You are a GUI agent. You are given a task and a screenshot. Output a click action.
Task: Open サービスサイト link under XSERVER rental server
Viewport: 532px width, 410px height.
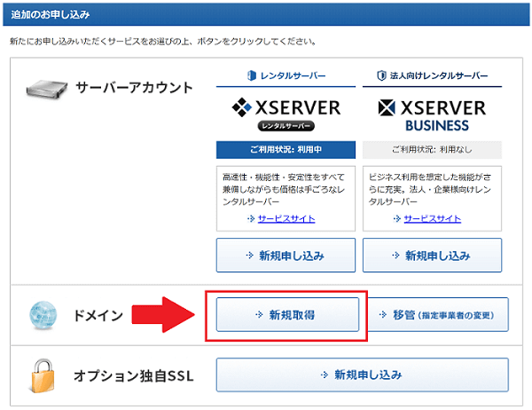coord(286,218)
